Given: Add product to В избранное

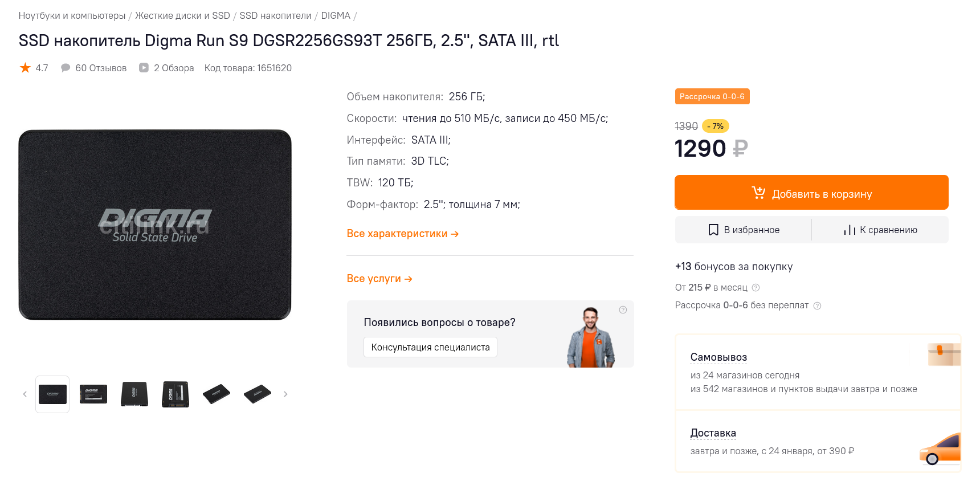Looking at the screenshot, I should (744, 230).
